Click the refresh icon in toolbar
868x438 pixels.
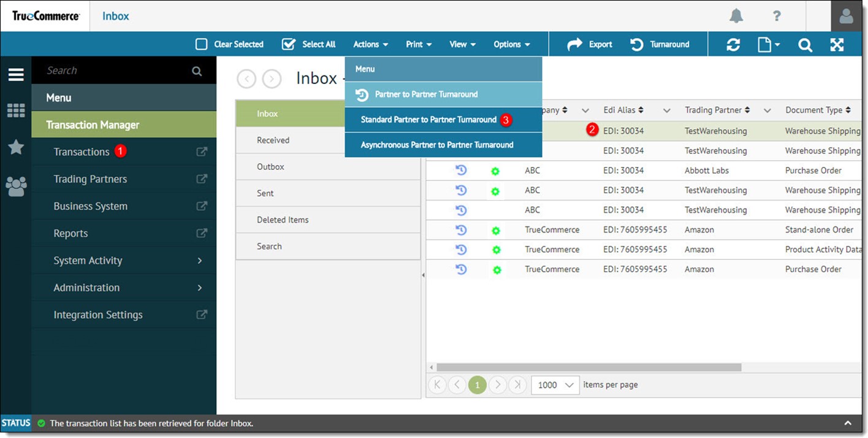pyautogui.click(x=733, y=44)
